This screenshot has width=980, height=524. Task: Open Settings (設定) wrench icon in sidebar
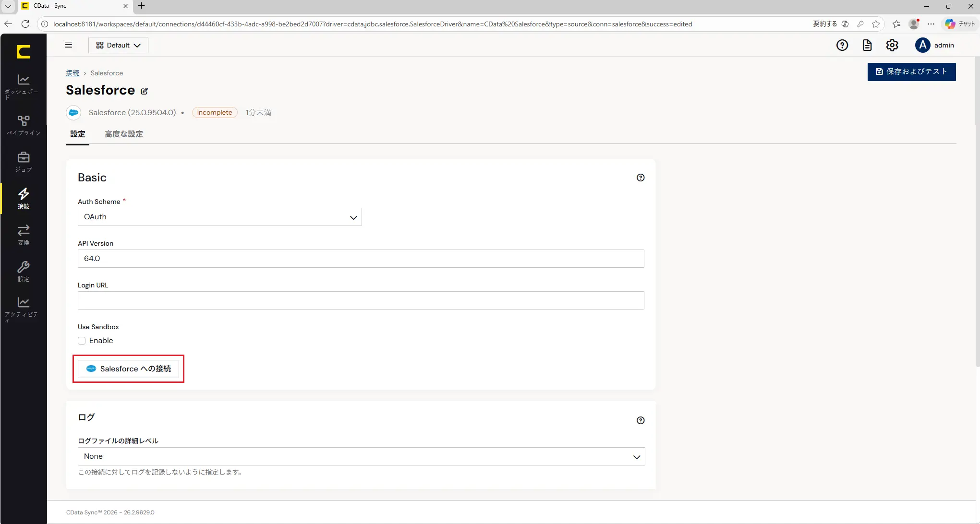[x=23, y=271]
